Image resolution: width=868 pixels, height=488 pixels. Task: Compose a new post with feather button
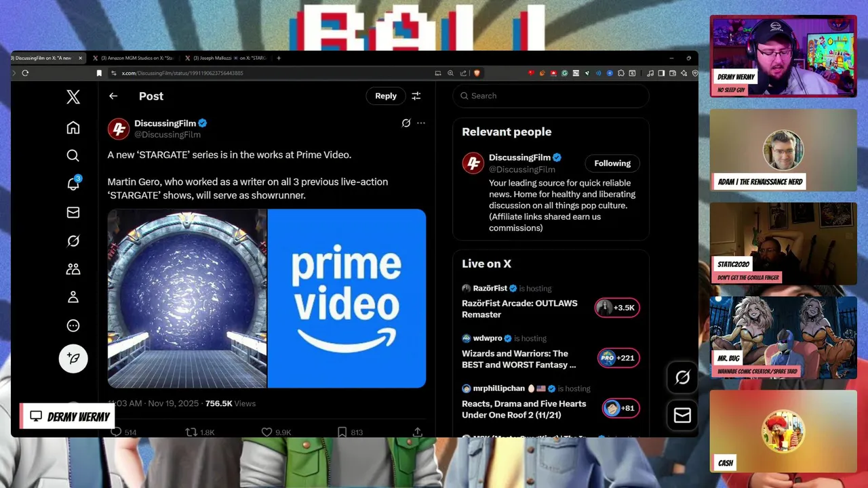73,358
